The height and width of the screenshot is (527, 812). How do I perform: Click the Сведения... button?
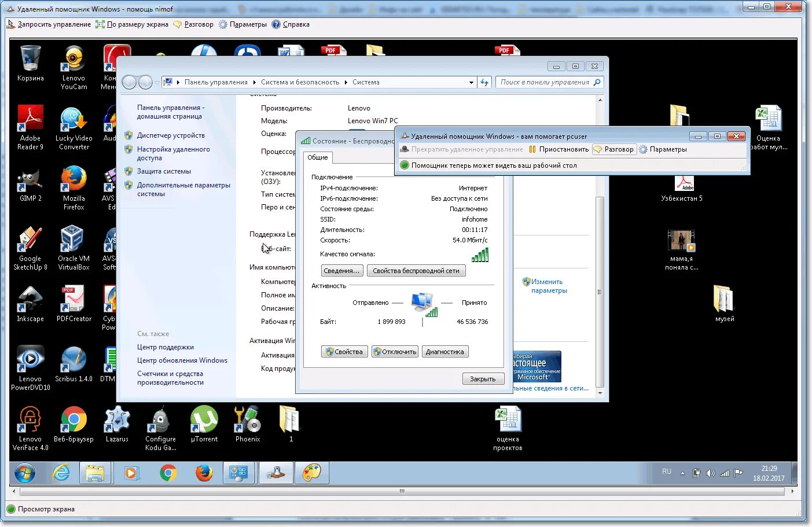(342, 271)
